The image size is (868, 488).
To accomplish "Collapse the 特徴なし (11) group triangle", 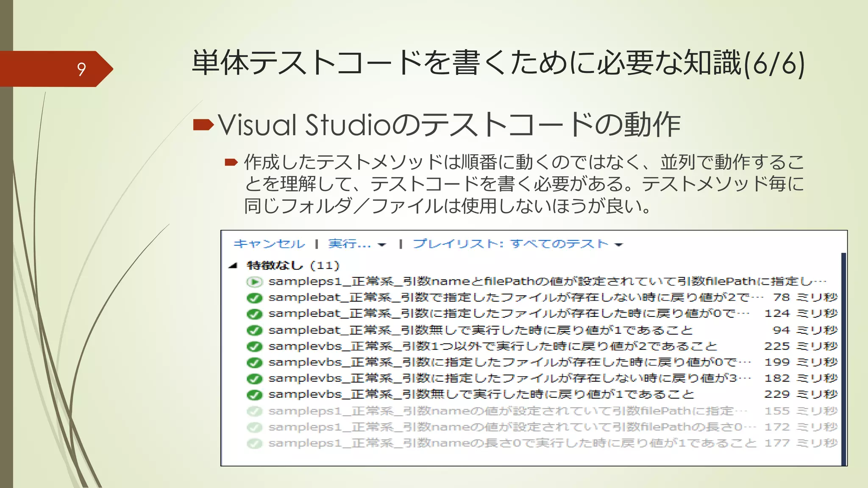I will (x=233, y=266).
